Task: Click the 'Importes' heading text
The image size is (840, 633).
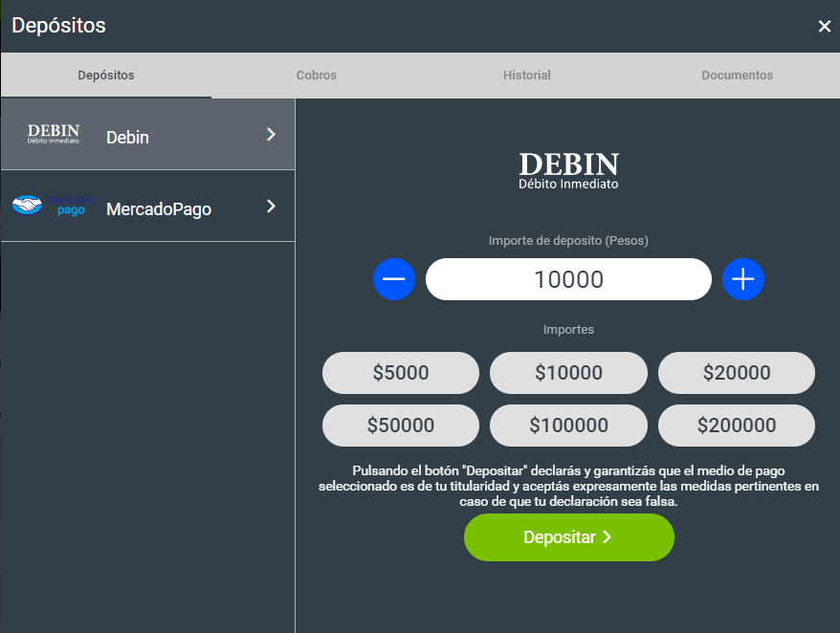Action: (x=568, y=329)
